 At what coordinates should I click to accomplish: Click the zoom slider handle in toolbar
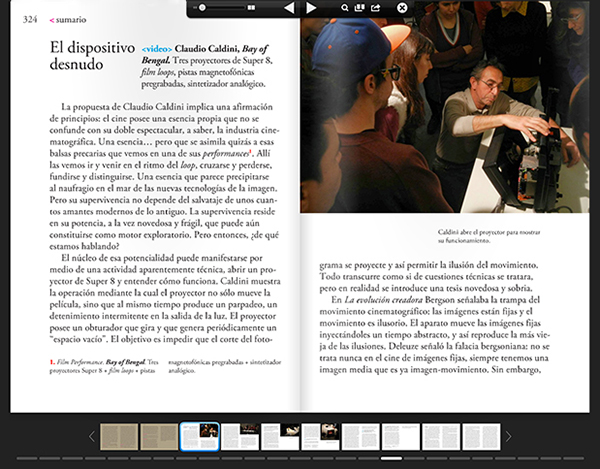pos(202,8)
